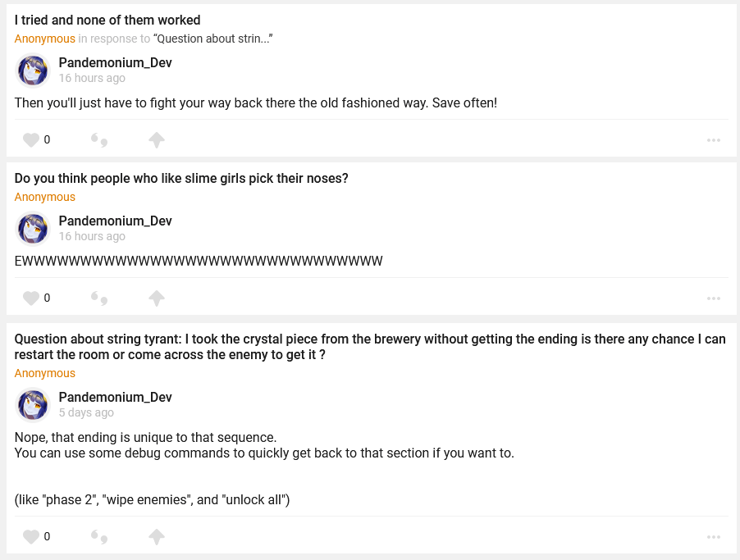Viewport: 740px width, 560px height.
Task: Open more options on the debug commands answer
Action: (713, 537)
